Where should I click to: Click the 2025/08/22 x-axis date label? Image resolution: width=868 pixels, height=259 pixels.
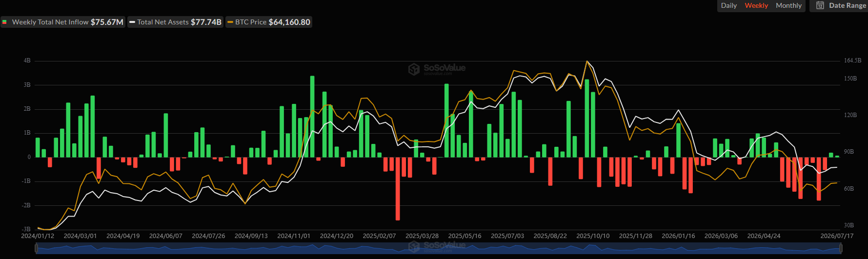click(550, 236)
